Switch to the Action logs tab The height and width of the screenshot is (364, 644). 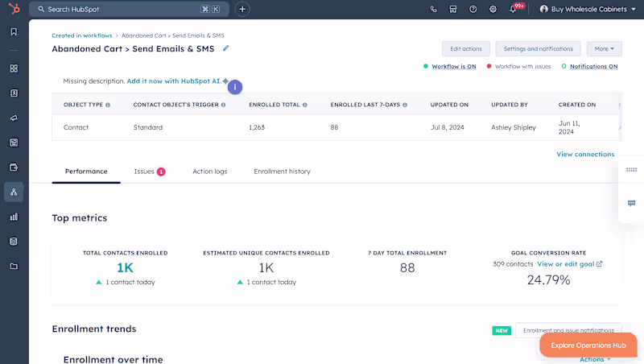pyautogui.click(x=209, y=172)
